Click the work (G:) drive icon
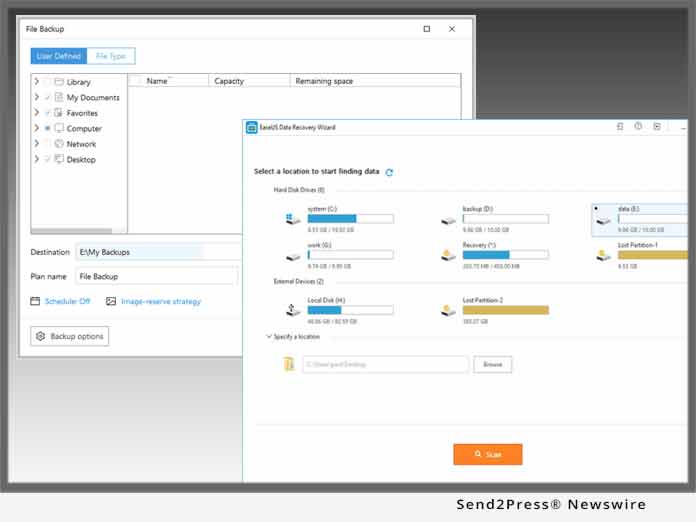This screenshot has height=522, width=696. pyautogui.click(x=293, y=254)
